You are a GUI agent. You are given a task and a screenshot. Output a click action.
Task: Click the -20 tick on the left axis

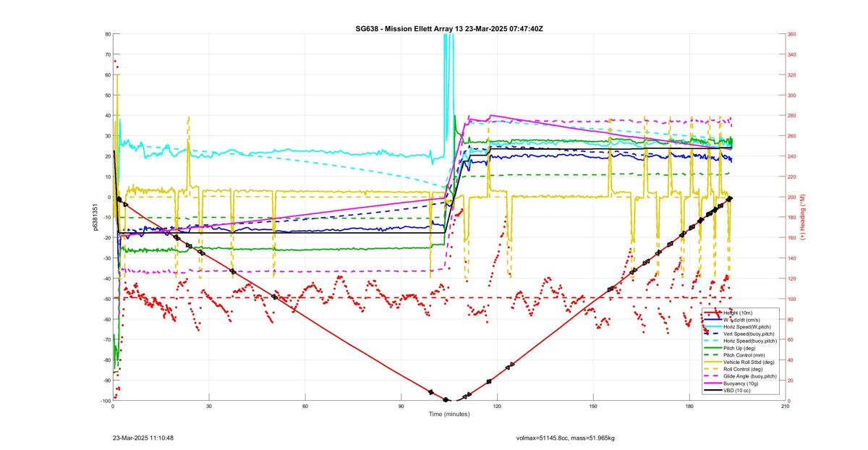click(x=106, y=238)
